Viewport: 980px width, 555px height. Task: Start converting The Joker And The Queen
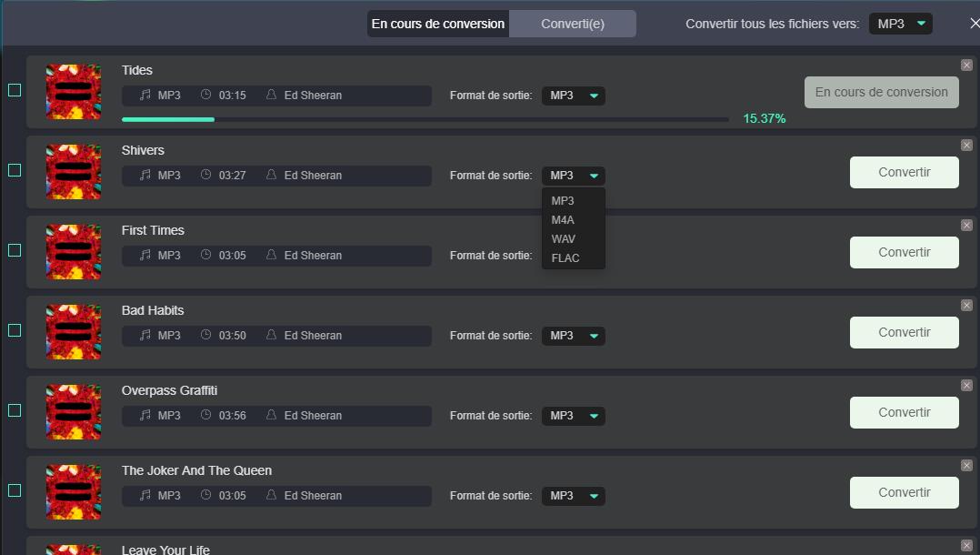[x=904, y=492]
